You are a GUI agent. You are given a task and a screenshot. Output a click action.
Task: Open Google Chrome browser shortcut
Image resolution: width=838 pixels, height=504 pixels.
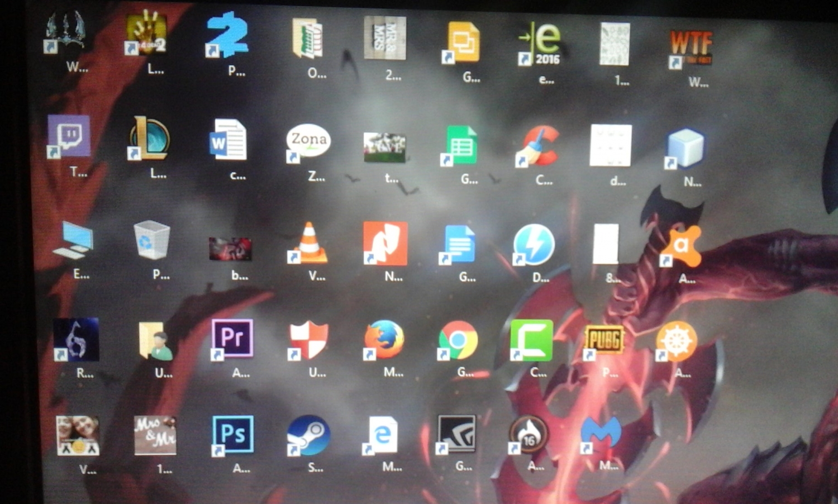458,340
